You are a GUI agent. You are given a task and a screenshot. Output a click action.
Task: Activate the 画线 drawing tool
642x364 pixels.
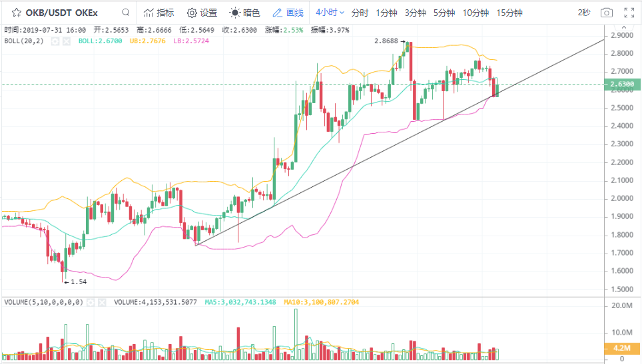click(288, 13)
